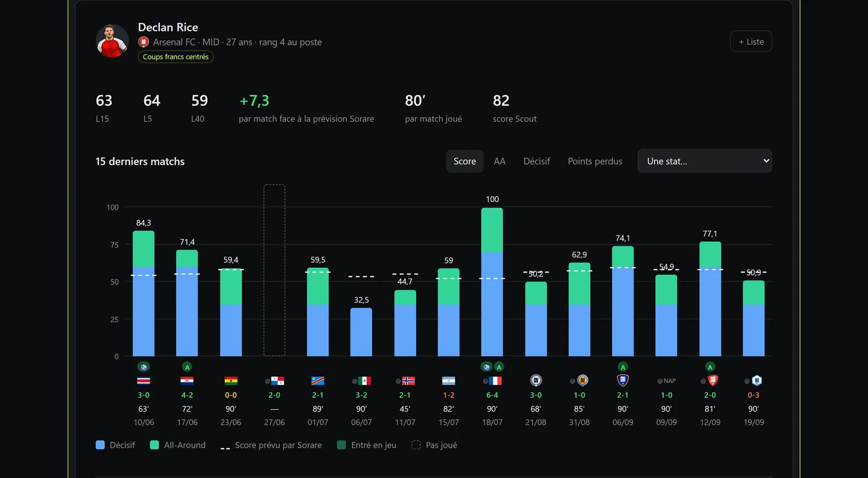The image size is (868, 478).
Task: Click the Mexico flag for 06/07 match
Action: coord(365,381)
